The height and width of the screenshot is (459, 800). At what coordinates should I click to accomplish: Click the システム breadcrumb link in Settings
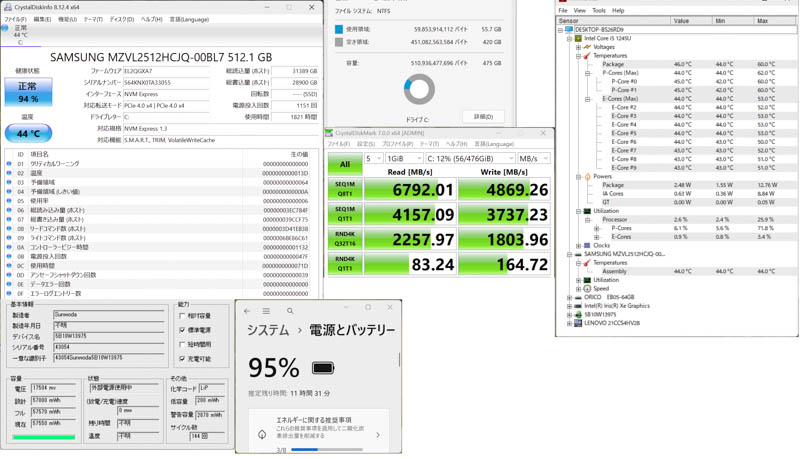(x=268, y=330)
